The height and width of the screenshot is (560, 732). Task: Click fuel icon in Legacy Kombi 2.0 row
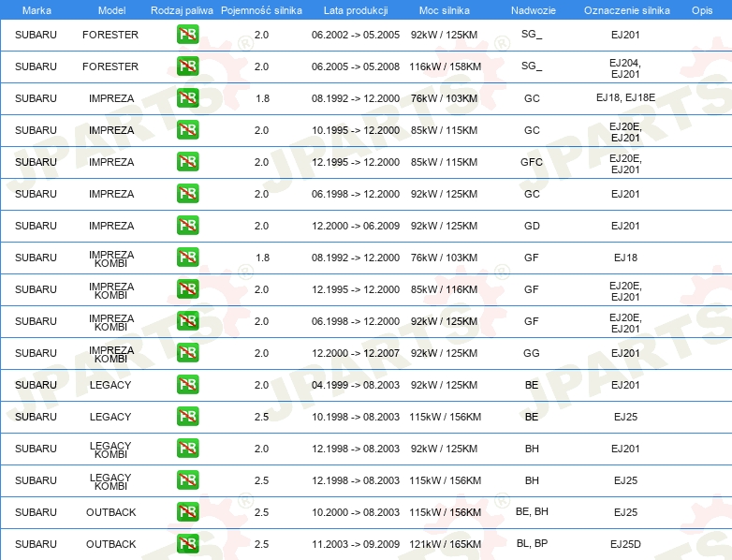(x=187, y=448)
